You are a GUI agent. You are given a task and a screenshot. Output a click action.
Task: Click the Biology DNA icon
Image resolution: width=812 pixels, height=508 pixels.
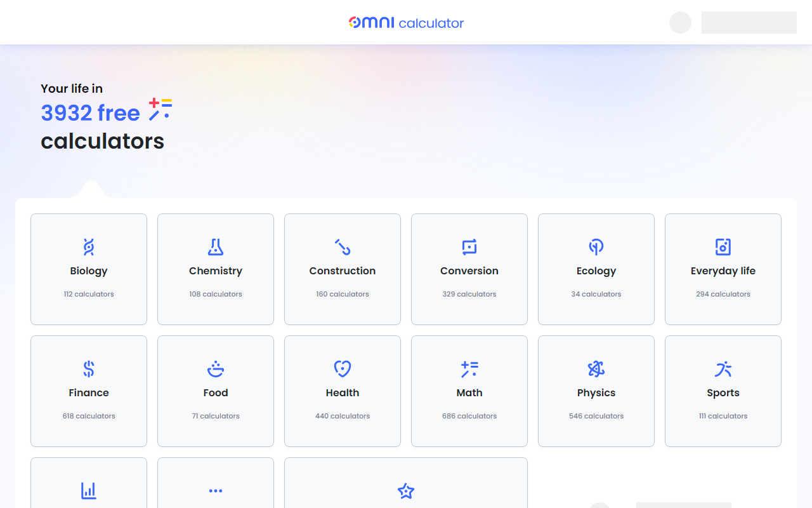pos(89,246)
